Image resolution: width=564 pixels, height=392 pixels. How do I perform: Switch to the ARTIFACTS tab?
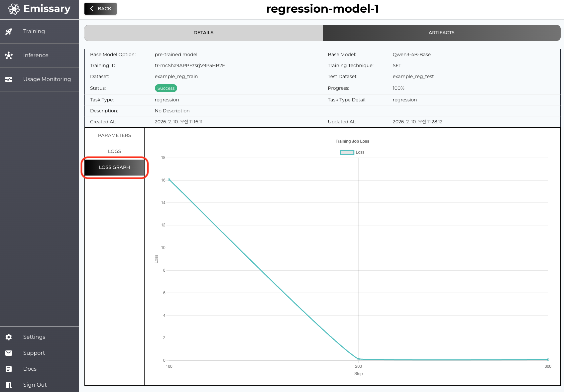441,33
